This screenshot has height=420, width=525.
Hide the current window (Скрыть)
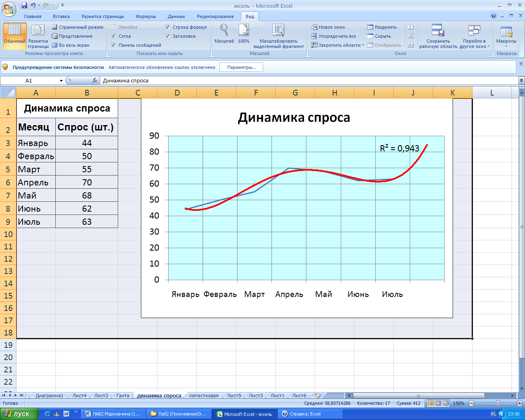[379, 36]
